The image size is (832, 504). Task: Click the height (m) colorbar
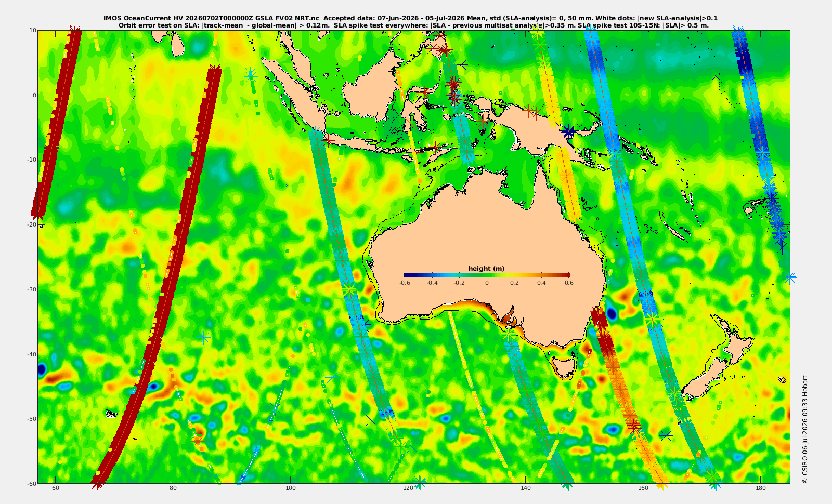click(x=487, y=275)
